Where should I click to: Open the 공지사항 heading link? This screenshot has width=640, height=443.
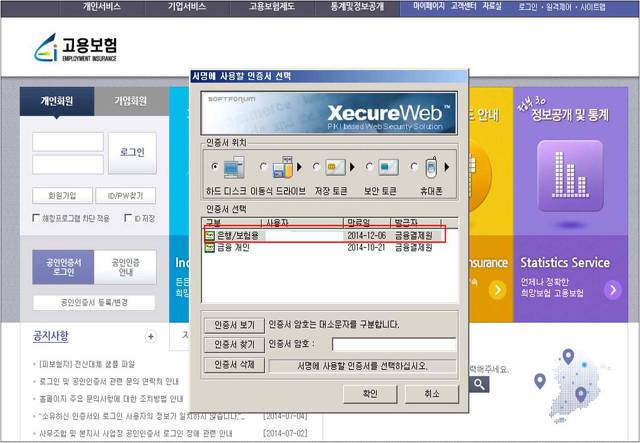tap(51, 336)
